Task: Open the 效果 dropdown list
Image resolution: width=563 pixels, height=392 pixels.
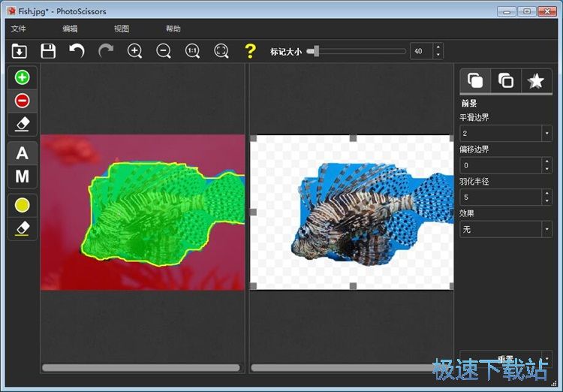Action: click(546, 229)
